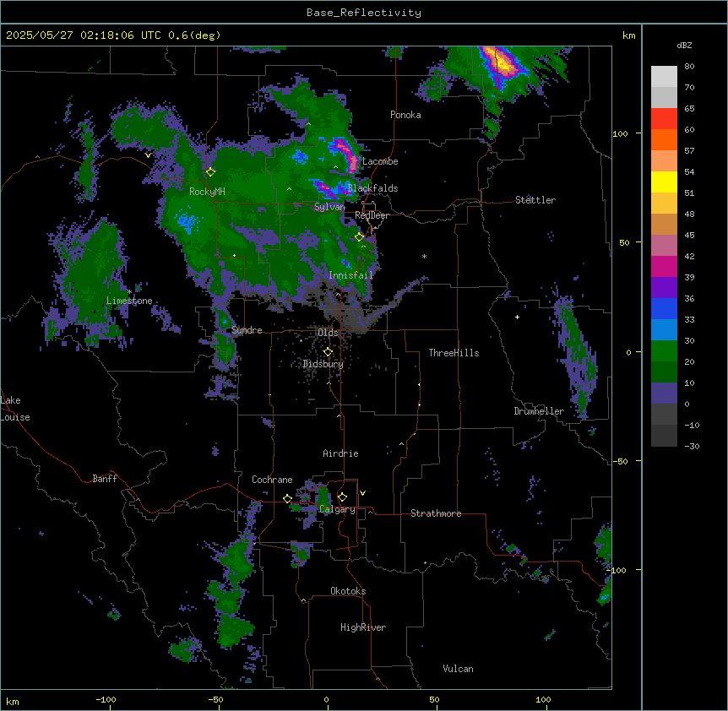Click the Banff city label
The image size is (728, 711).
coord(105,479)
